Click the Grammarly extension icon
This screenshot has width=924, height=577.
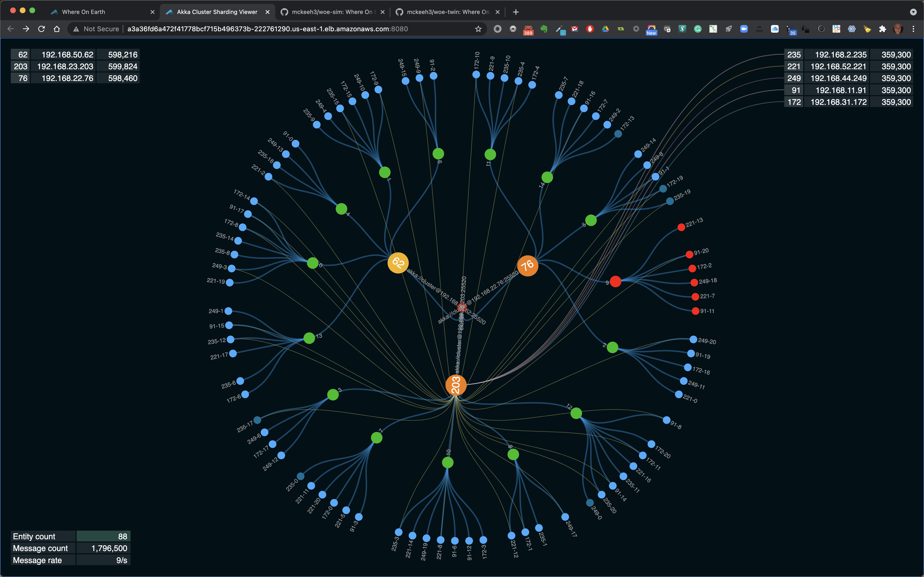(x=698, y=29)
